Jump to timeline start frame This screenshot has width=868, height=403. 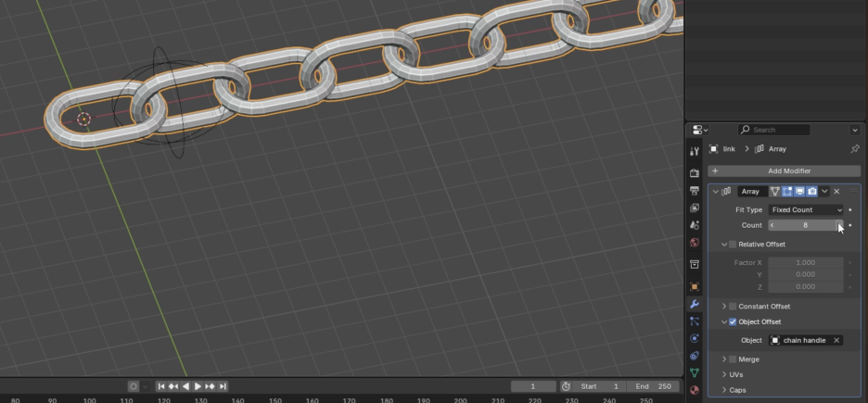[161, 386]
